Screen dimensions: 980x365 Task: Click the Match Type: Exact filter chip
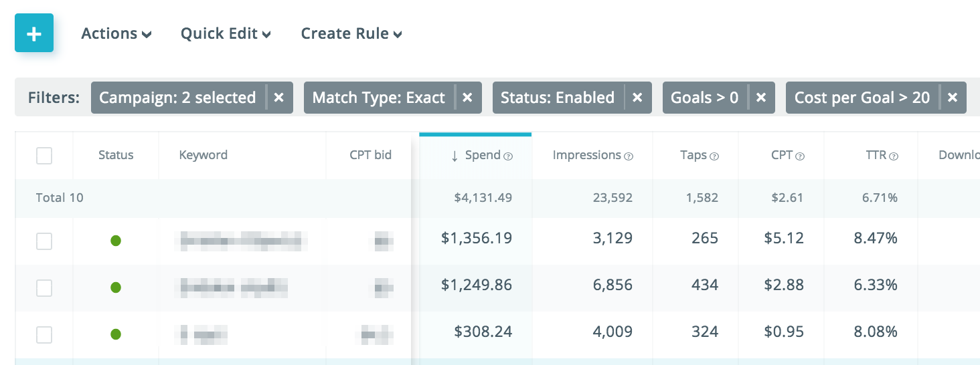pos(379,98)
